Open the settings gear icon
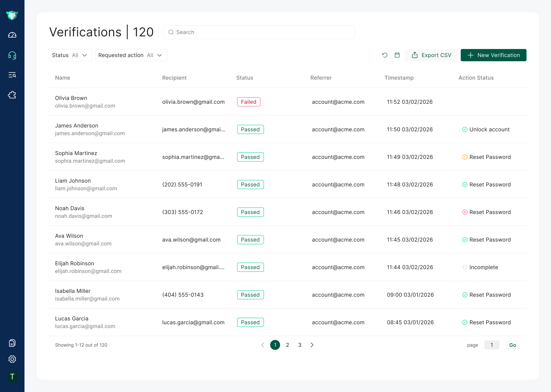Screen dimensions: 551x392 click(x=12, y=359)
